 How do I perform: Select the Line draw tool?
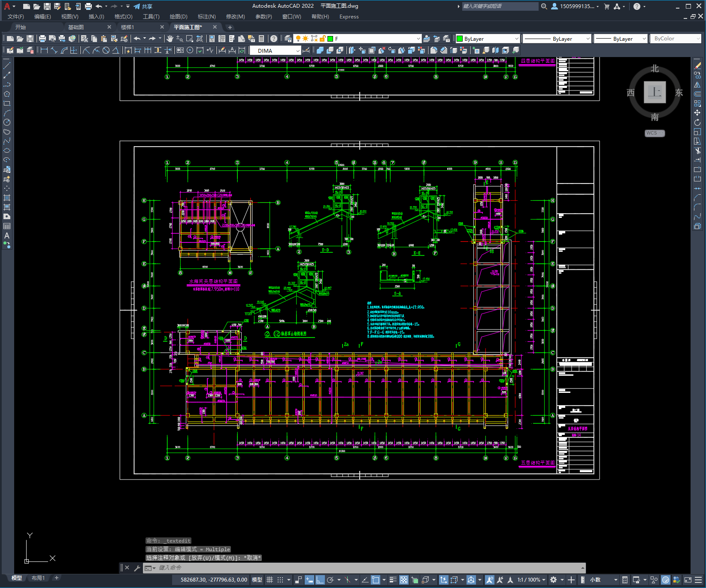click(x=7, y=66)
